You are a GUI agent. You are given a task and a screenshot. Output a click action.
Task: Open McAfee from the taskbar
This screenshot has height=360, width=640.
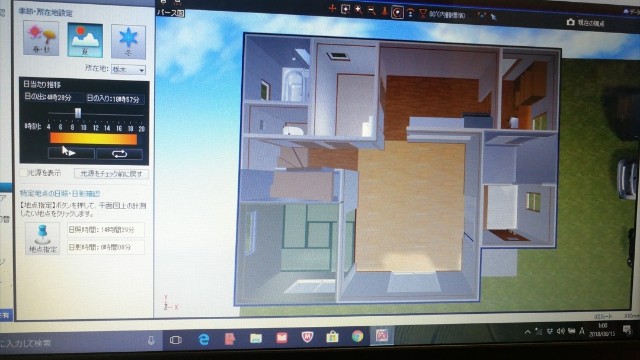click(x=307, y=337)
